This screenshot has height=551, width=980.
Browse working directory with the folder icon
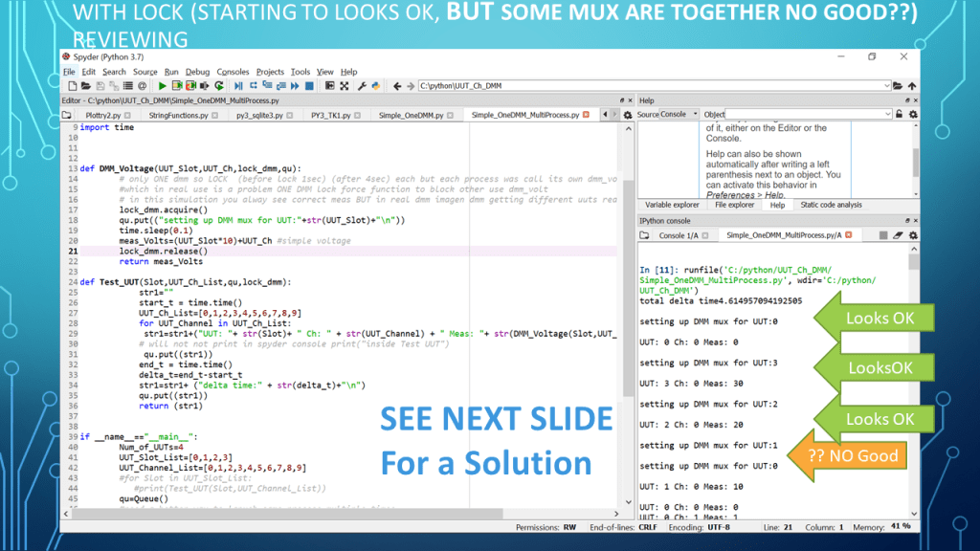[900, 86]
